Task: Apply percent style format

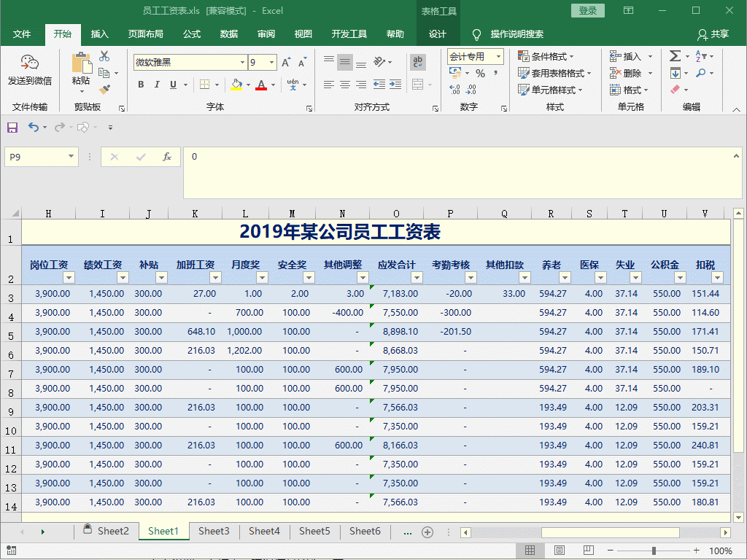Action: [x=480, y=74]
